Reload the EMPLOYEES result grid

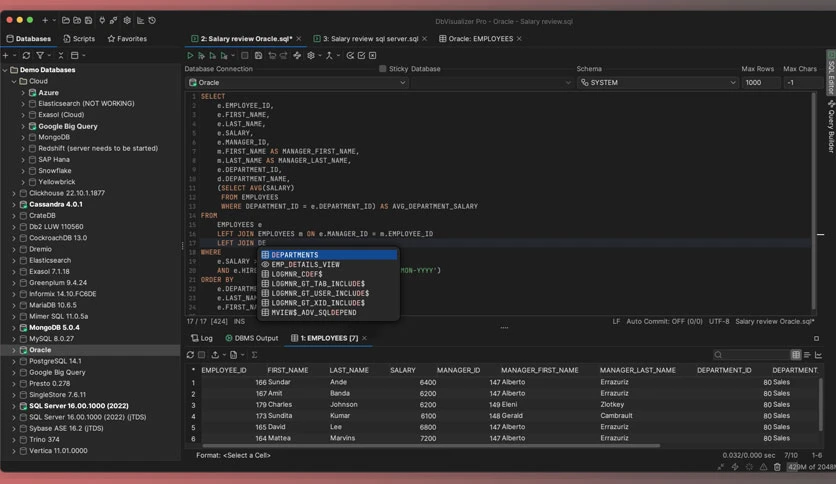(190, 355)
